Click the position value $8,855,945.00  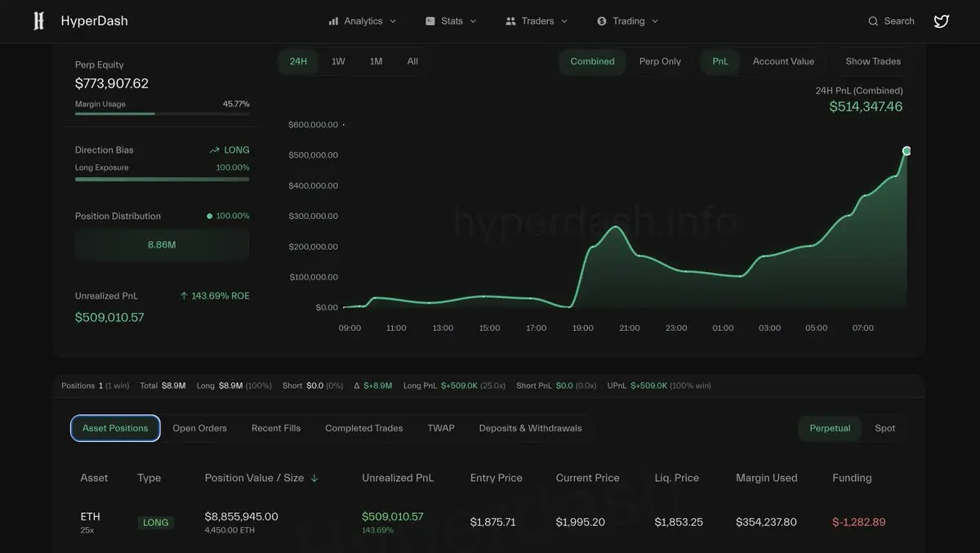coord(242,516)
